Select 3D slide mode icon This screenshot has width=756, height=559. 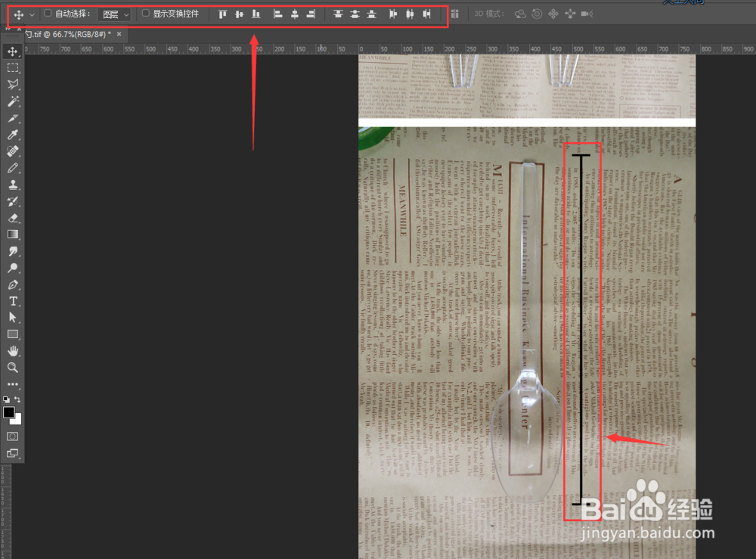[570, 14]
